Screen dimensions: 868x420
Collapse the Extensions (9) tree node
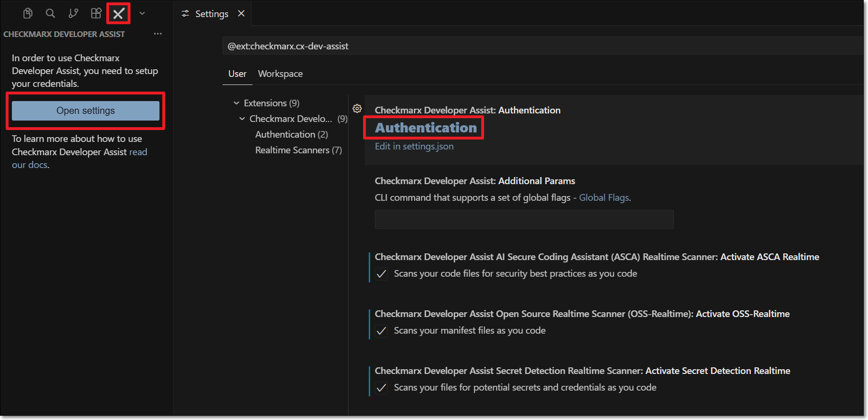[x=236, y=103]
